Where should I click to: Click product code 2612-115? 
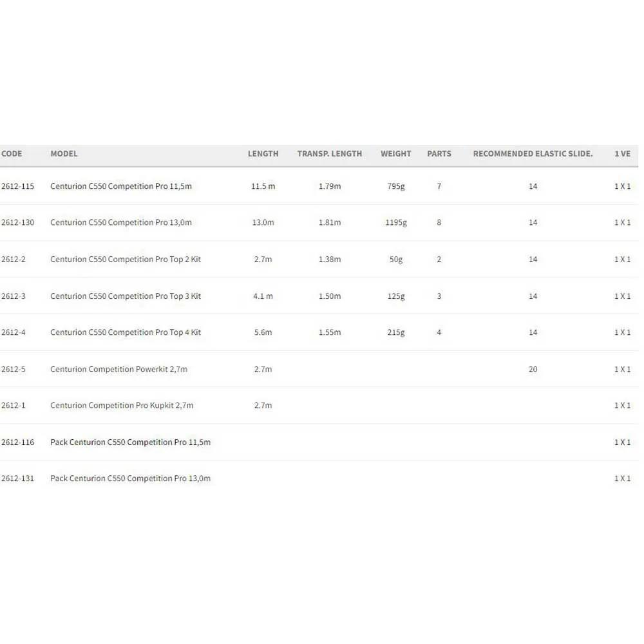click(18, 187)
